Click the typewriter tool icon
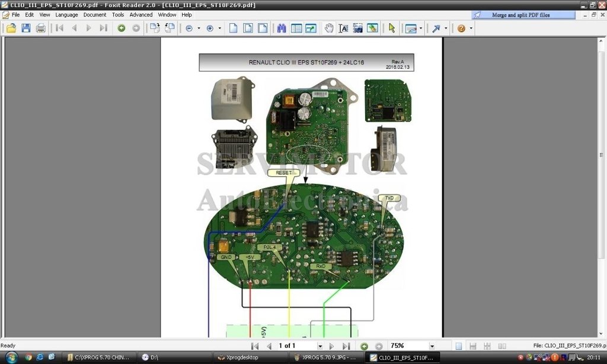 pos(411,28)
